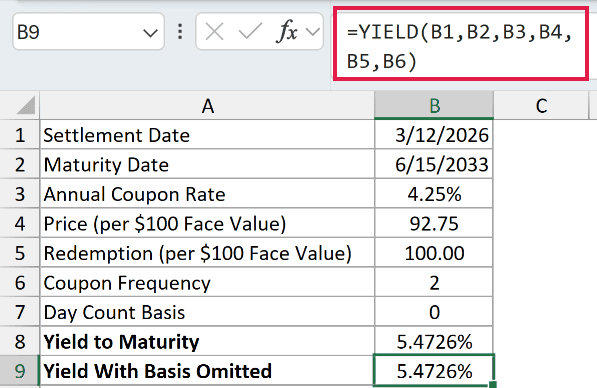This screenshot has width=597, height=388.
Task: Click the Coupon Frequency label cell
Action: click(x=207, y=283)
